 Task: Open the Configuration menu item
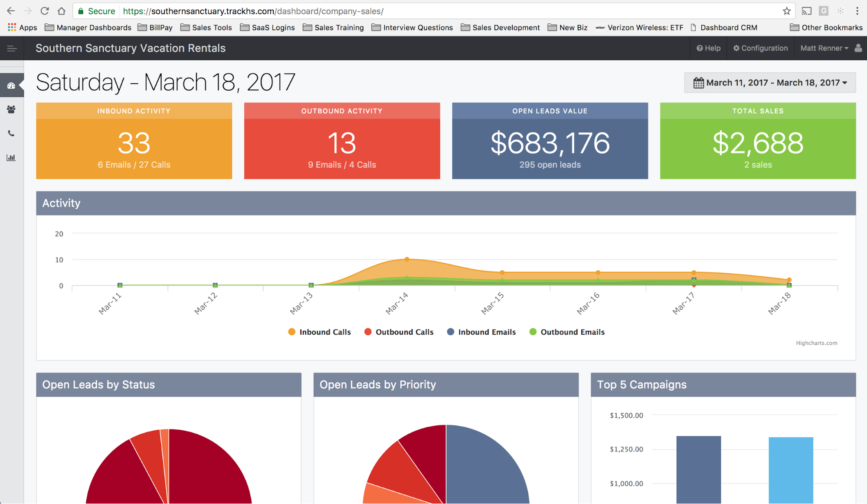click(760, 48)
